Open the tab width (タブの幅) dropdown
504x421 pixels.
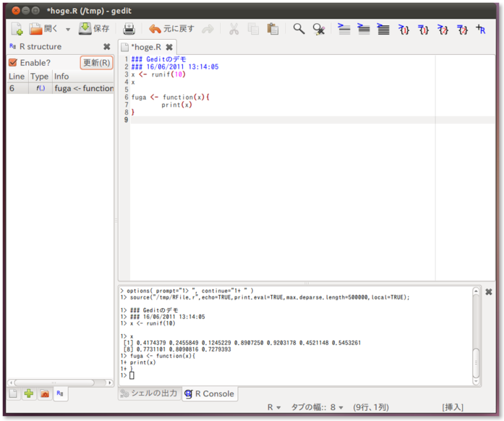(x=317, y=407)
